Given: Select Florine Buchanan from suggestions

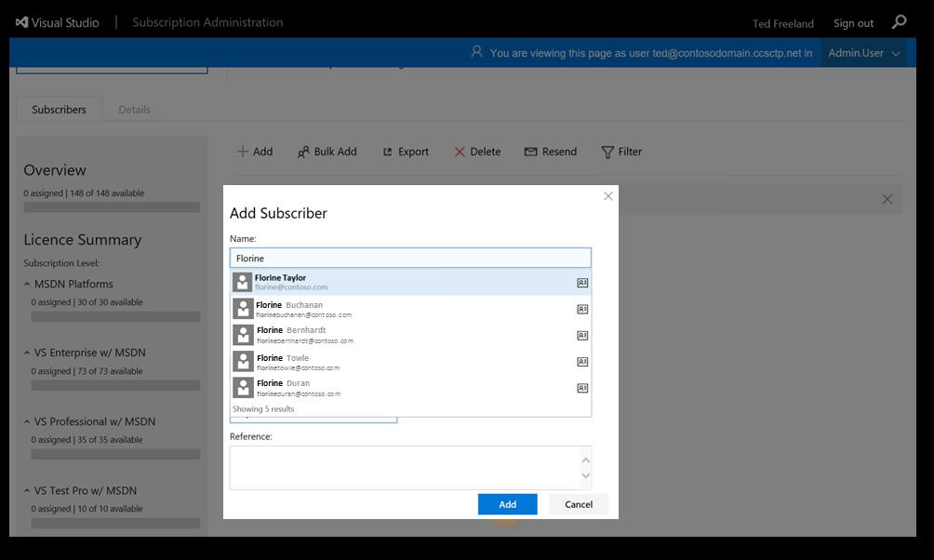Looking at the screenshot, I should [410, 309].
